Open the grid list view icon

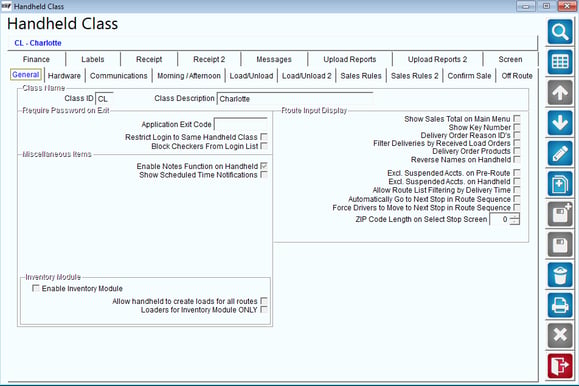pos(560,62)
